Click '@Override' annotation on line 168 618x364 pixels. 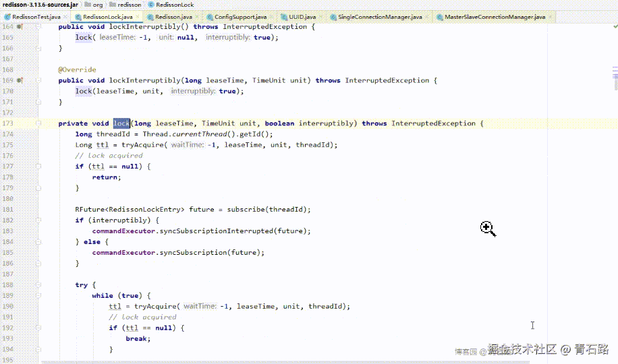coord(77,69)
